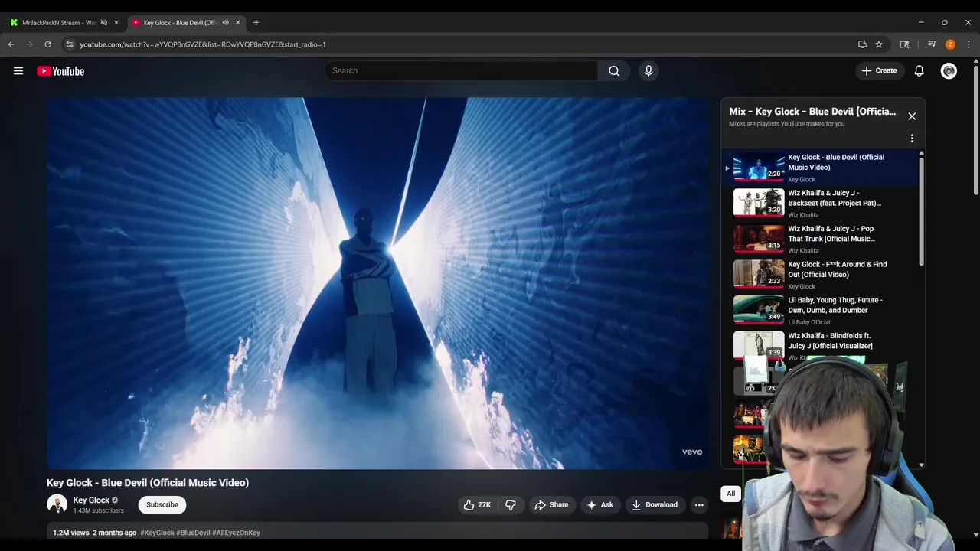Click the #AllEyezOnKey hashtag
This screenshot has width=980, height=551.
point(236,533)
